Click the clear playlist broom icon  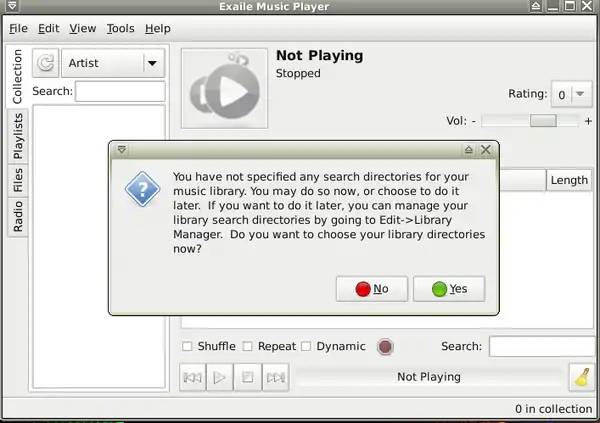click(x=581, y=377)
